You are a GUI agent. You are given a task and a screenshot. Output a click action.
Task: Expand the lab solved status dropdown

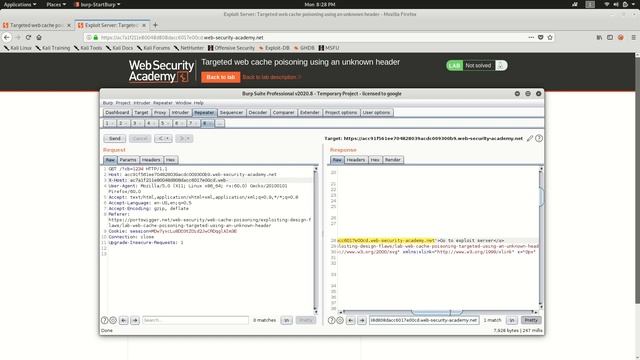pyautogui.click(x=501, y=66)
